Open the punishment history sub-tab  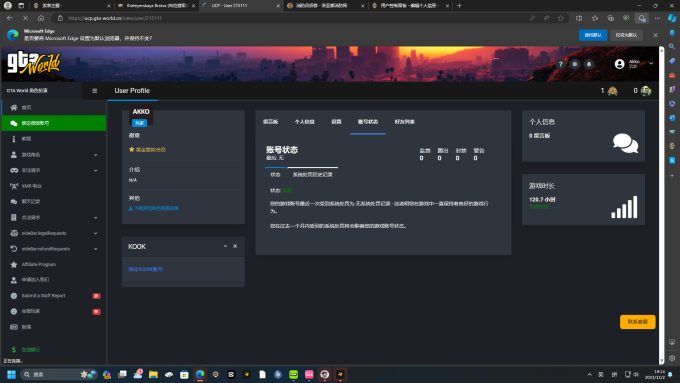pos(312,175)
